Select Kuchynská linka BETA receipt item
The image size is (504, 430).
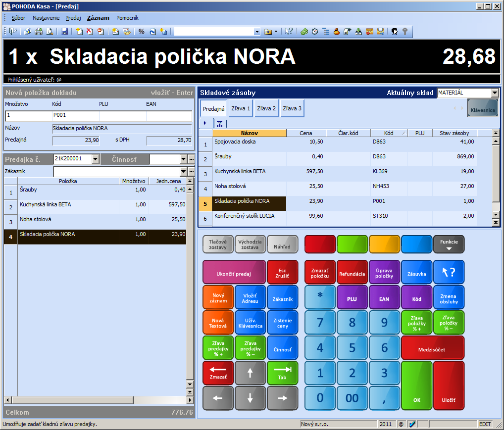click(x=95, y=207)
